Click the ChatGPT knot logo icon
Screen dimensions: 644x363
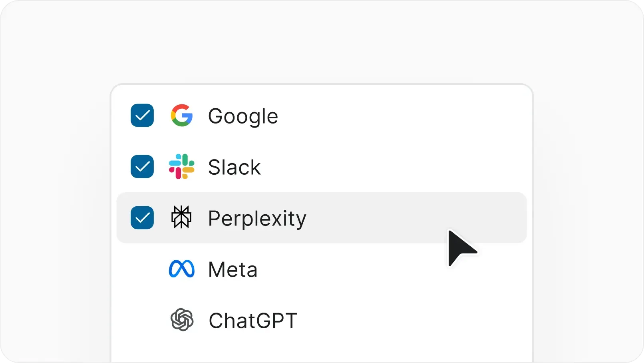182,320
